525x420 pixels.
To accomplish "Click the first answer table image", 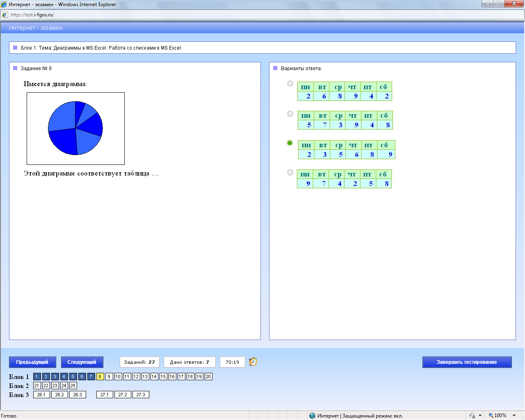I will pyautogui.click(x=345, y=91).
